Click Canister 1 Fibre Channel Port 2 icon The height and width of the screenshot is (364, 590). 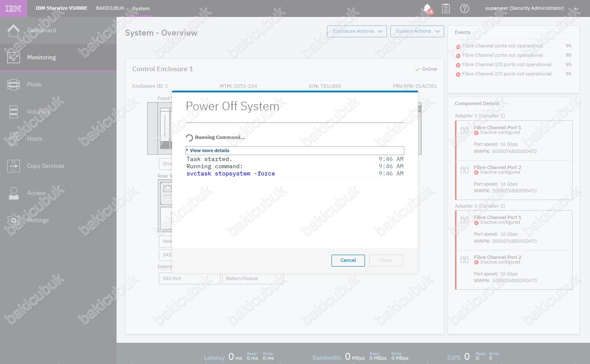pos(465,170)
